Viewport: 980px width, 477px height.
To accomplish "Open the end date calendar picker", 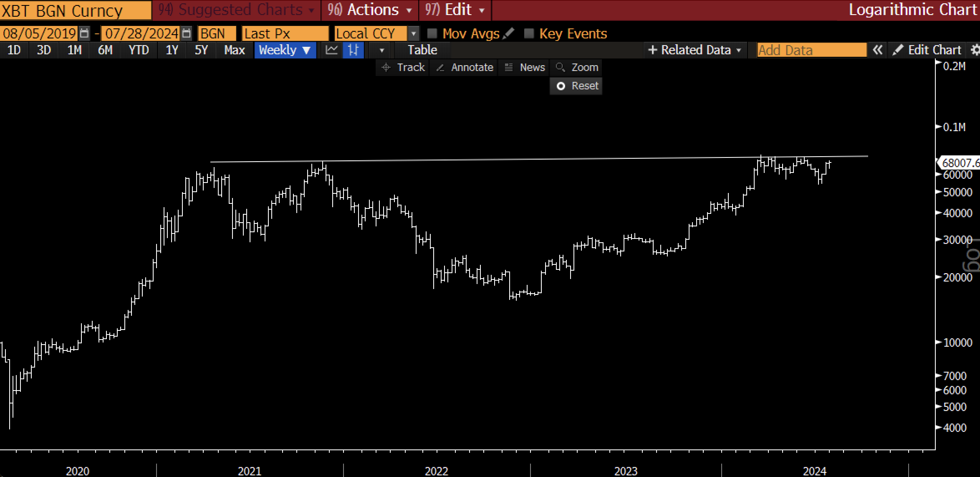I will pos(187,33).
